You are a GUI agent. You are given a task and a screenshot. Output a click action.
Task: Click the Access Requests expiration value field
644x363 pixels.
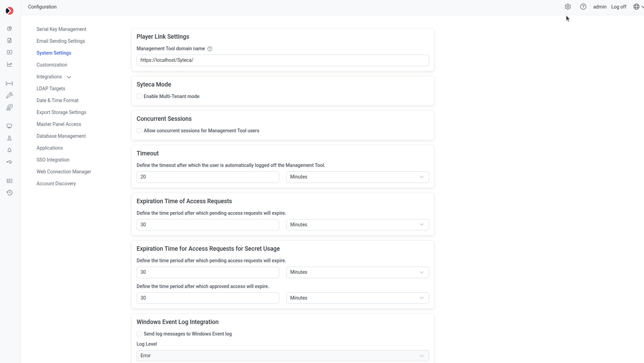pyautogui.click(x=208, y=225)
